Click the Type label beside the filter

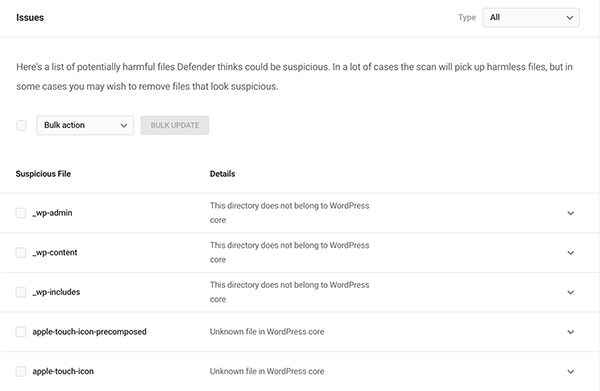(467, 18)
